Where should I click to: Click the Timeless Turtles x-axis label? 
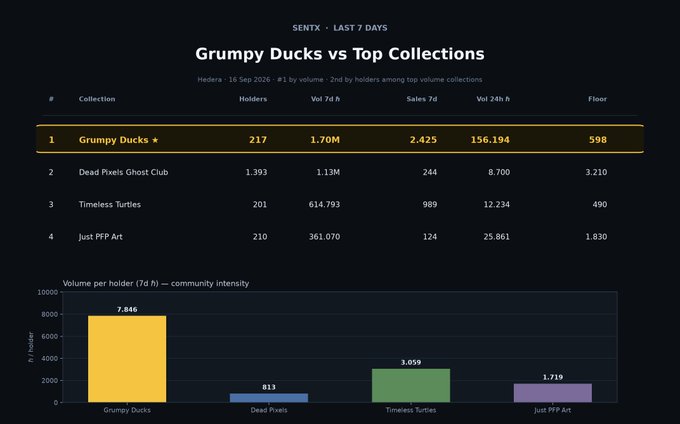click(411, 410)
